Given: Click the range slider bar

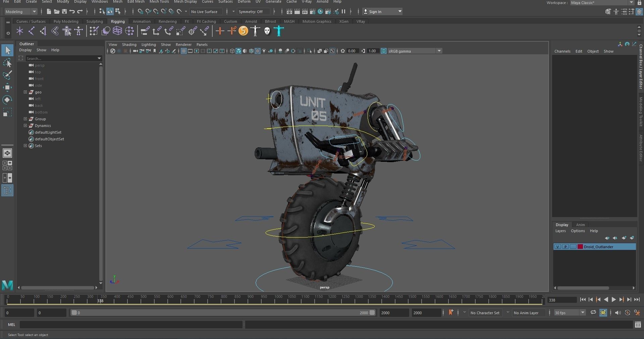Looking at the screenshot, I should click(223, 313).
